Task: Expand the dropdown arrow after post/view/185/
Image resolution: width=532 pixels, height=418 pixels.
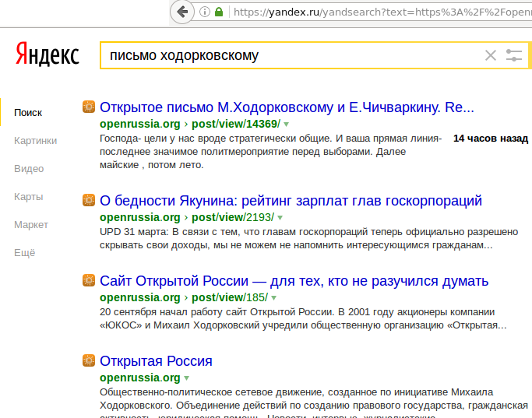Action: tap(274, 298)
